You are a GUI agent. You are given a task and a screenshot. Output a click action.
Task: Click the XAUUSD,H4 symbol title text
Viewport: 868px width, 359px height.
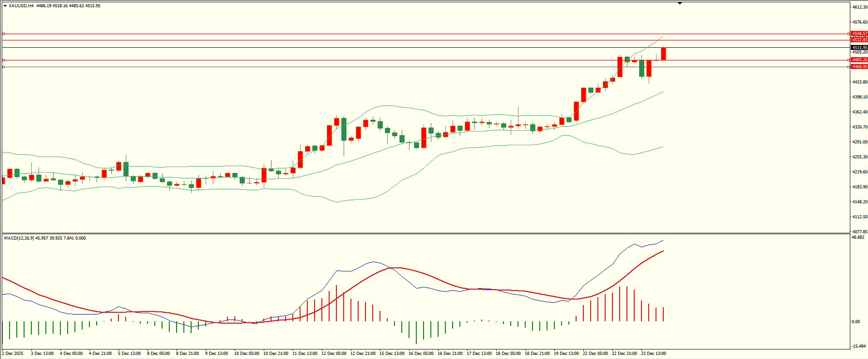pyautogui.click(x=21, y=6)
